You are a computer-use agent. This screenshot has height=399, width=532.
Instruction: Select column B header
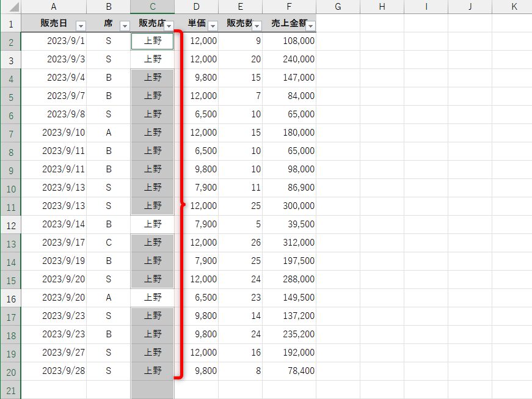point(109,7)
